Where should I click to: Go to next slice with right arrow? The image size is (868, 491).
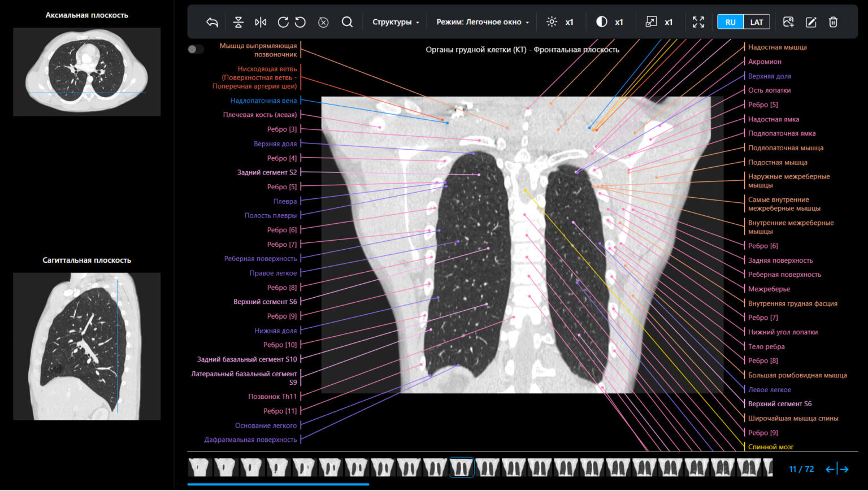(844, 469)
